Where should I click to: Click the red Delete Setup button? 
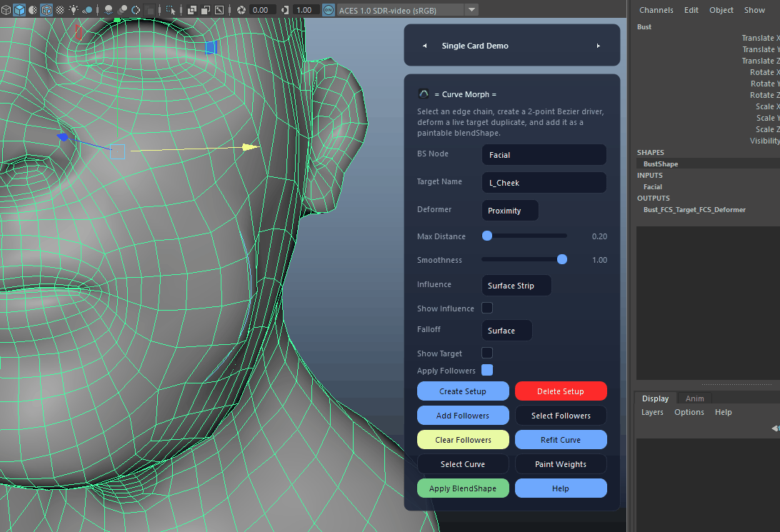pos(561,391)
